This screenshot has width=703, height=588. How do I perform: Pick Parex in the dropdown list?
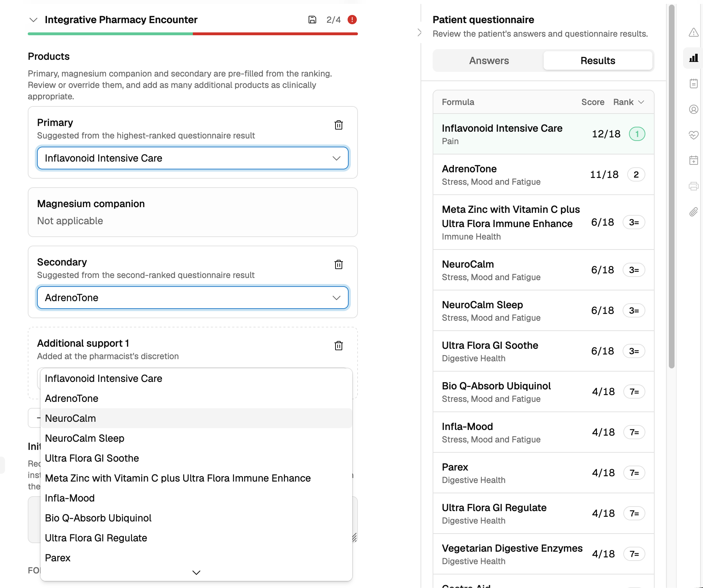pyautogui.click(x=196, y=558)
